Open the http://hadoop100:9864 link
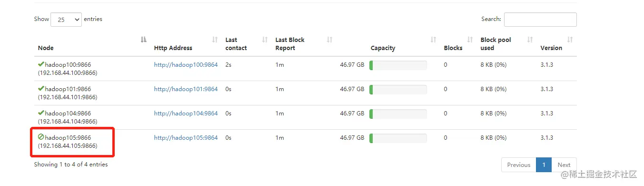 [x=186, y=65]
